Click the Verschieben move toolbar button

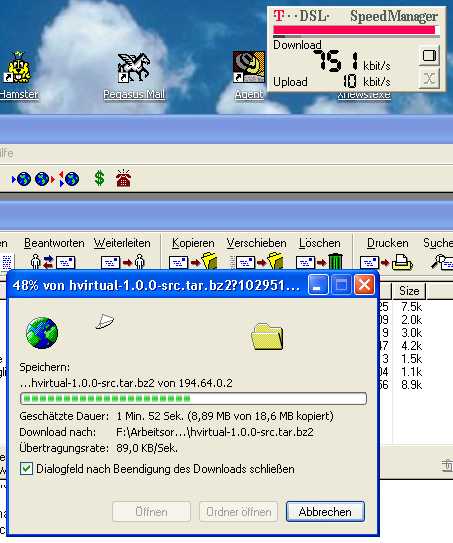click(256, 253)
